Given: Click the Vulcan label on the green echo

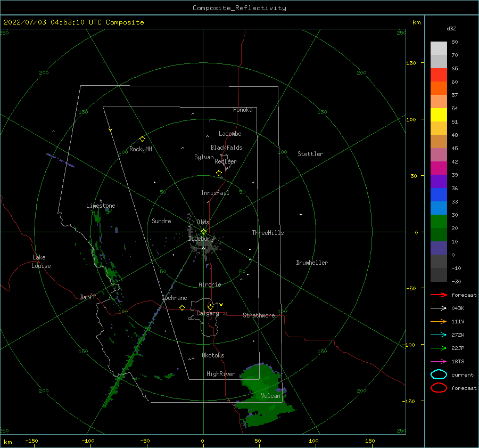Looking at the screenshot, I should pyautogui.click(x=270, y=396).
